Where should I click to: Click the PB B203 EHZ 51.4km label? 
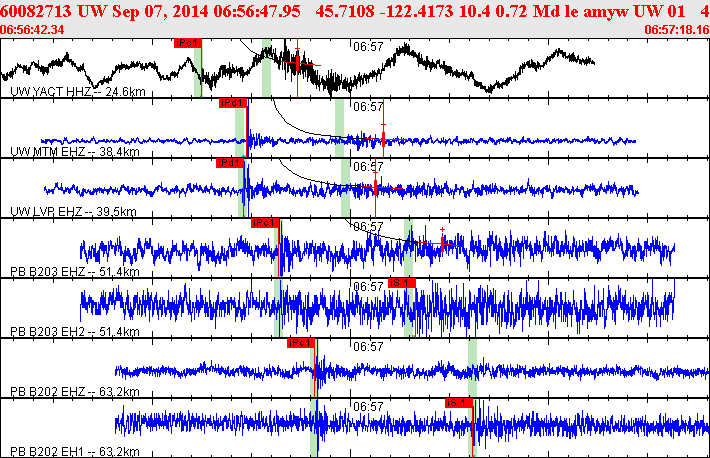(74, 272)
